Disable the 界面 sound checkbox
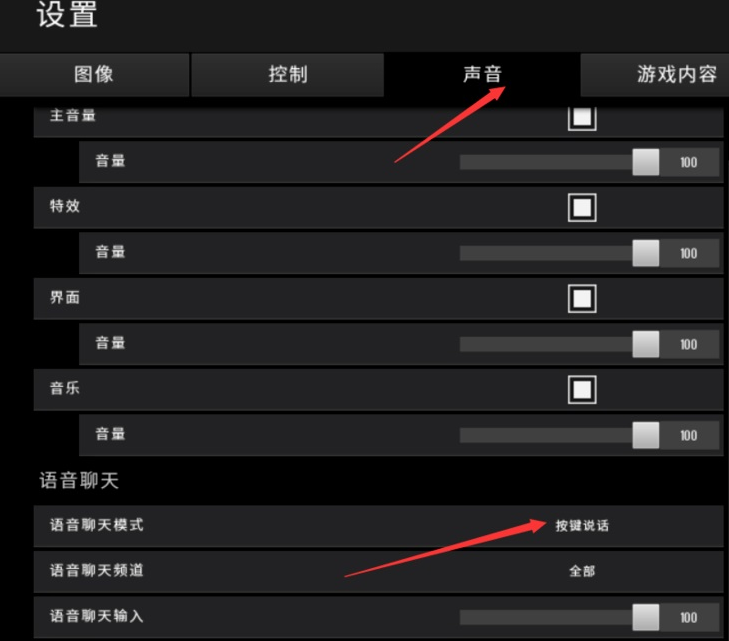This screenshot has width=729, height=641. tap(582, 298)
